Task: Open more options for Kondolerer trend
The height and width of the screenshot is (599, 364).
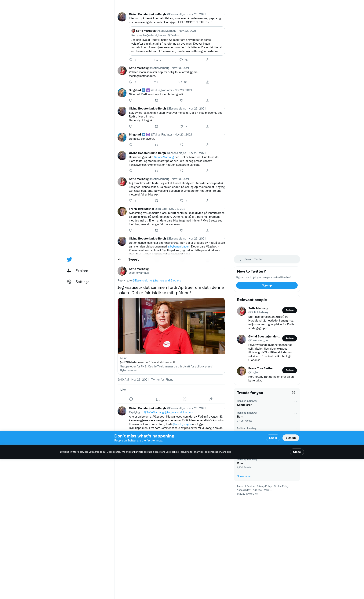Action: (295, 402)
